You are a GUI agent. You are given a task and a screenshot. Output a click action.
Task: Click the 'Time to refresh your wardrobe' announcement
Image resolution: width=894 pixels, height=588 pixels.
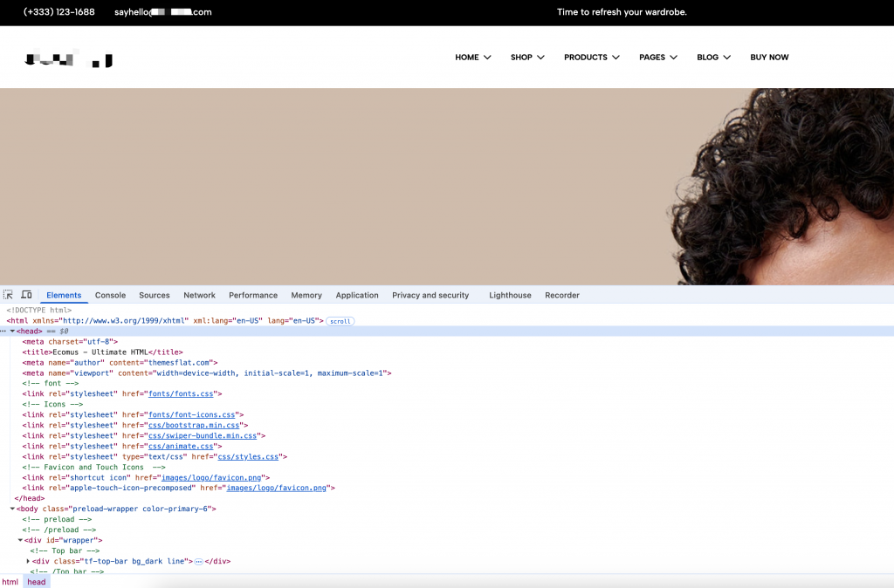click(622, 12)
